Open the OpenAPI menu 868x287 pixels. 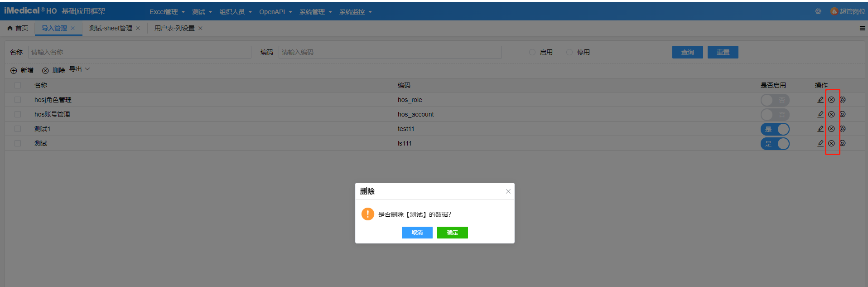[x=275, y=12]
